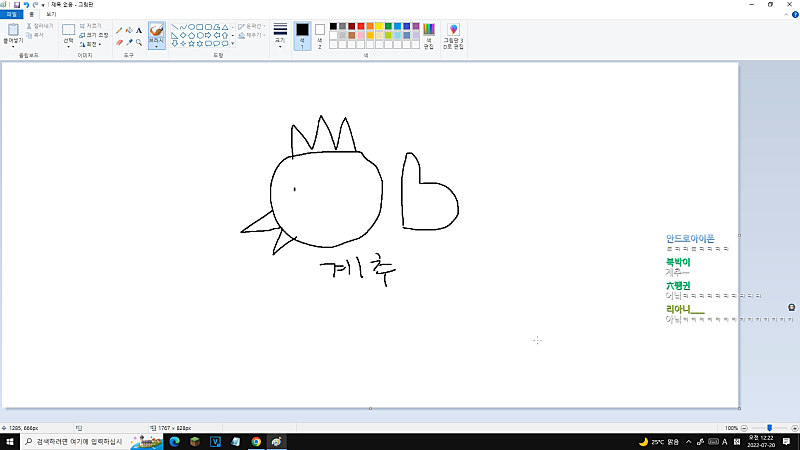Switch to the View ribbon tab
This screenshot has height=450, width=800.
click(51, 15)
